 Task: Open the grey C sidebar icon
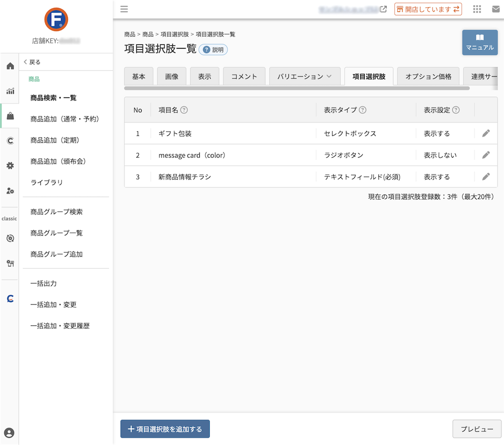click(10, 140)
